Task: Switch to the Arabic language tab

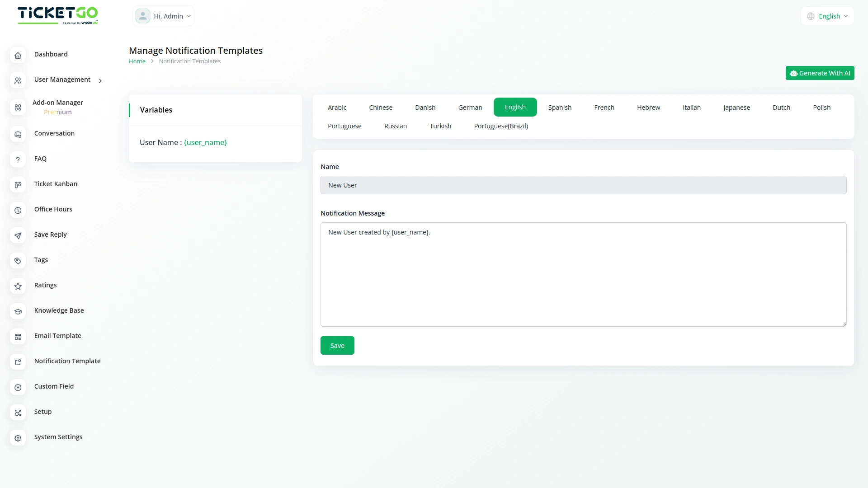Action: 337,108
